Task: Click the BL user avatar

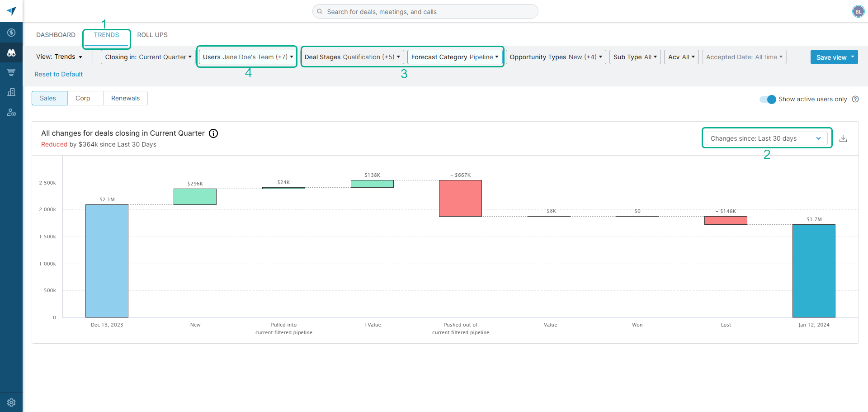Action: pos(858,12)
